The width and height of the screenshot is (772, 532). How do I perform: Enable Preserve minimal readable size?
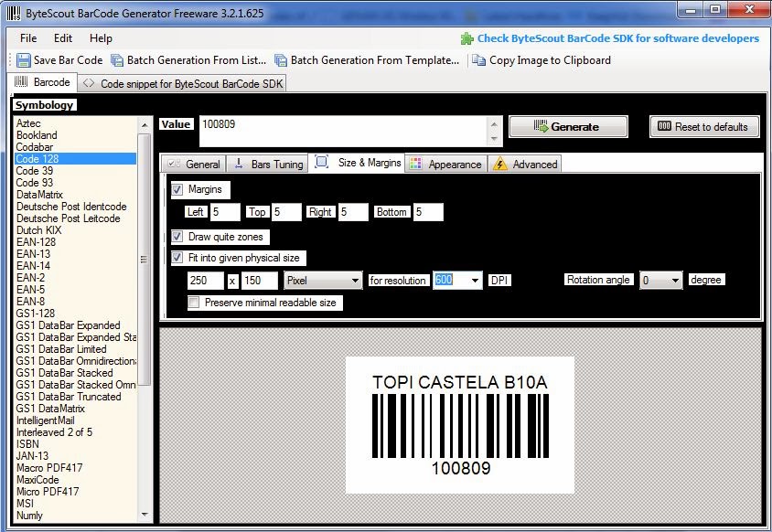click(194, 303)
